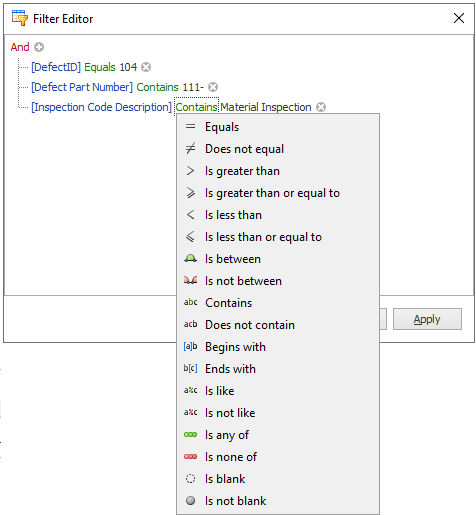Pick Contains in the operator list

click(x=278, y=303)
